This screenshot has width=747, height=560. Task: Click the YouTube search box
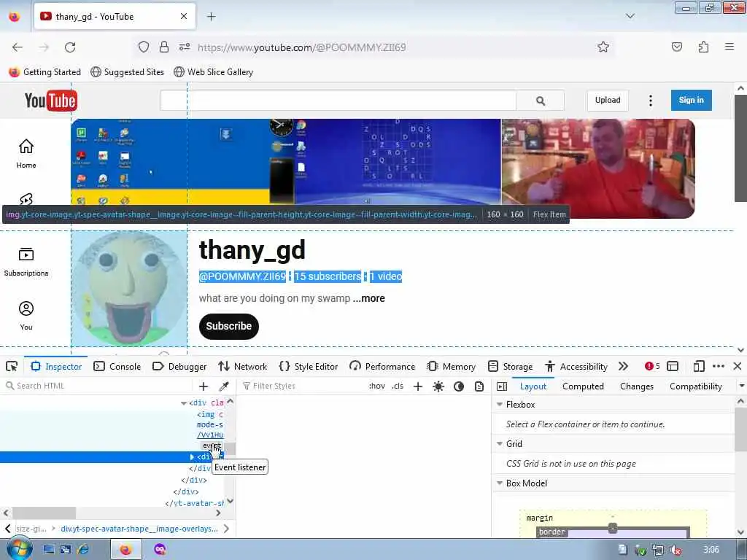coord(338,101)
